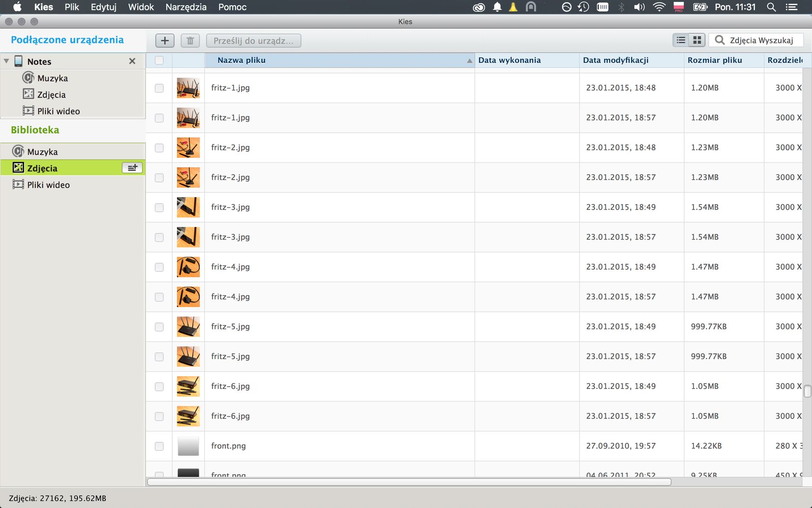812x508 pixels.
Task: Click the Creative Cloud menu bar icon
Action: click(479, 7)
